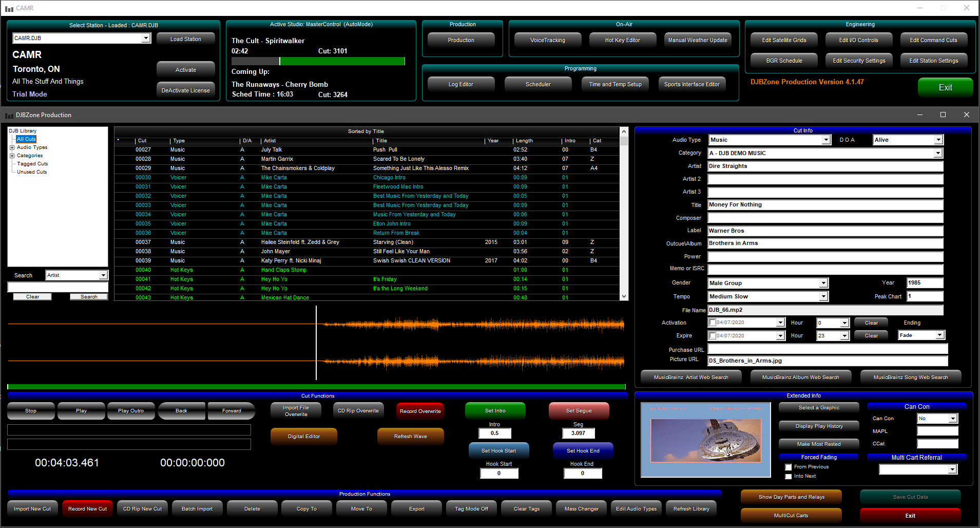Viewport: 980px width, 528px height.
Task: Expand Audio Types in DJB Library tree
Action: (x=12, y=147)
